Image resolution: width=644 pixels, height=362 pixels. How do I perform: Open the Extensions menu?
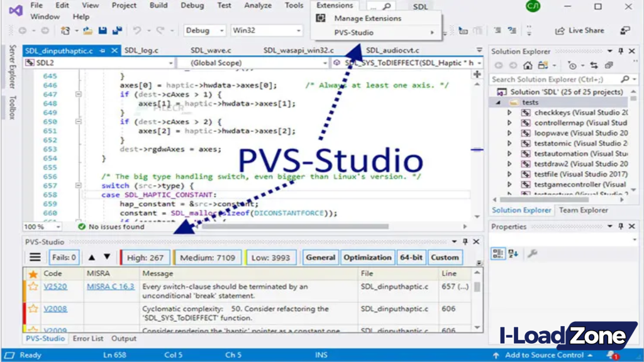point(334,5)
